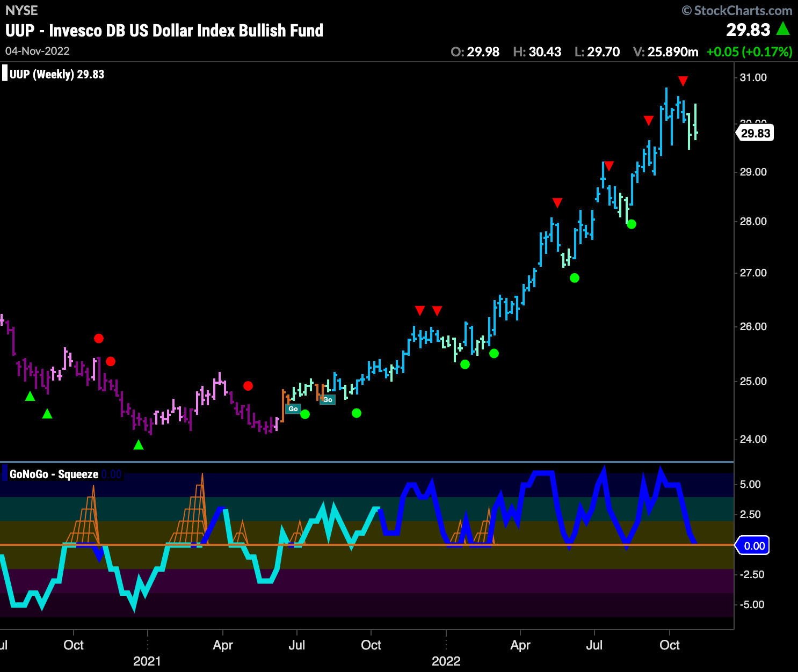
Task: Click the 2022 year label on the time axis
Action: pyautogui.click(x=446, y=661)
